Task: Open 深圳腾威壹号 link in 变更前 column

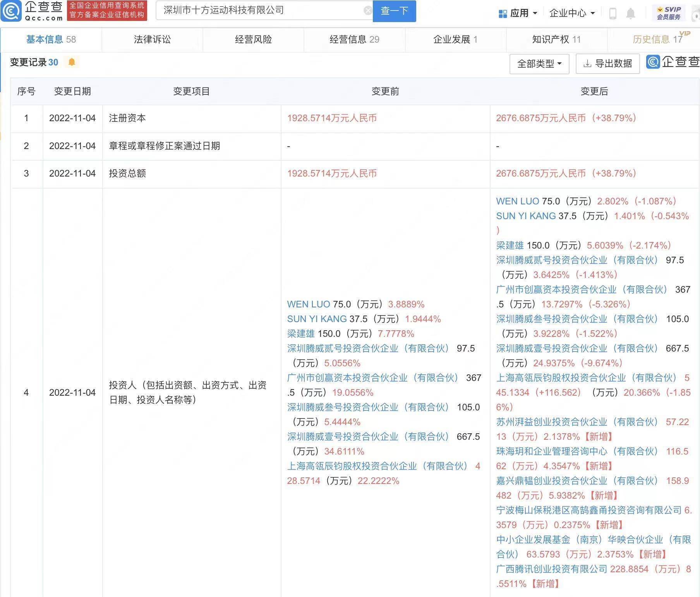Action: point(368,437)
